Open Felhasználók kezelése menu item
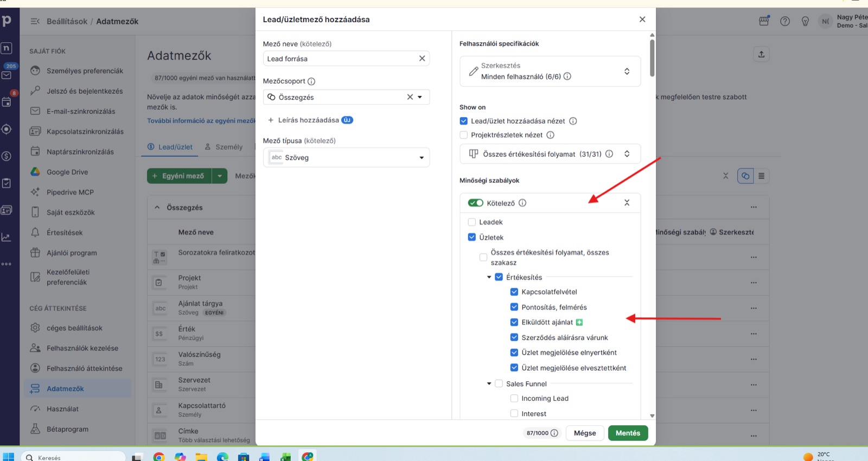 (x=77, y=348)
